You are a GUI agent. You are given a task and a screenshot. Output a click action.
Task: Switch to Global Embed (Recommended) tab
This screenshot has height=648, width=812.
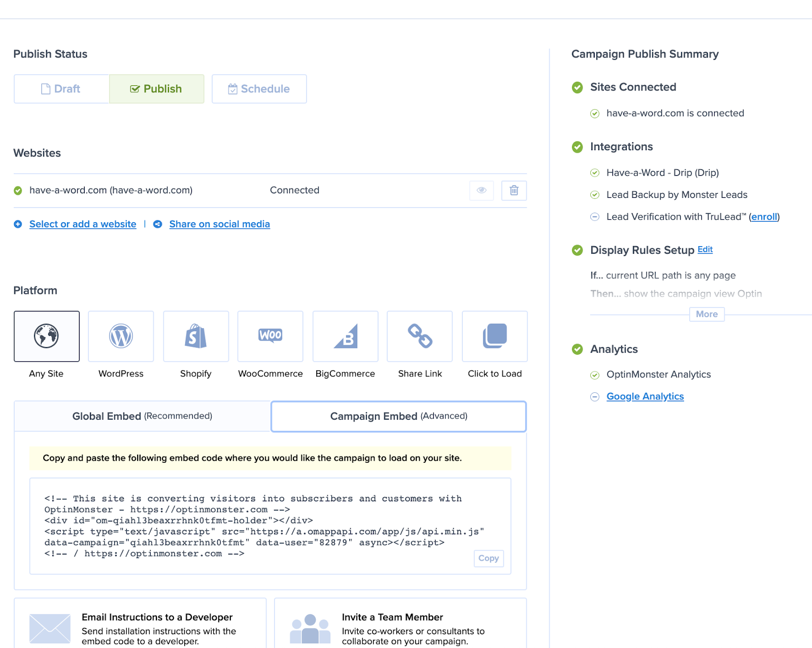[x=143, y=416]
